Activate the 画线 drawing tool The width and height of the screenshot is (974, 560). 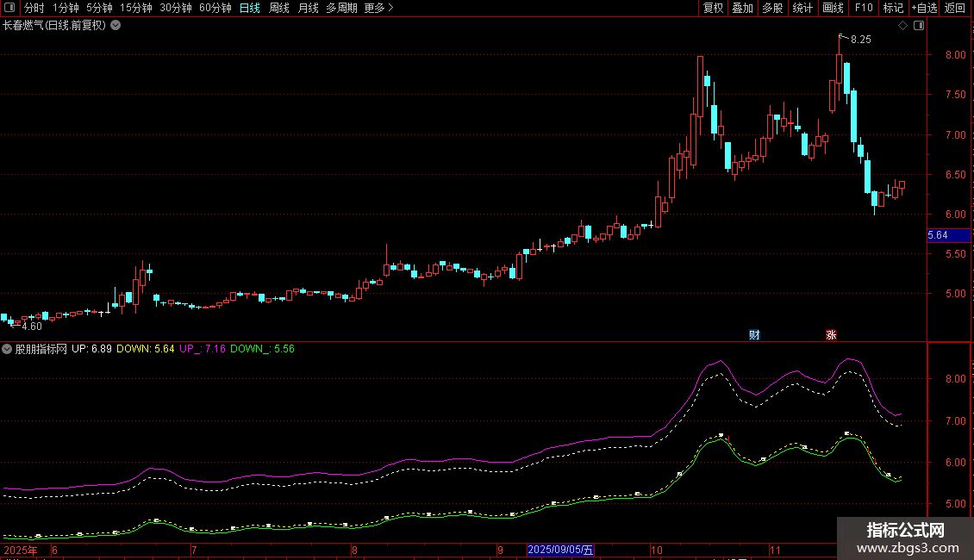click(x=833, y=8)
